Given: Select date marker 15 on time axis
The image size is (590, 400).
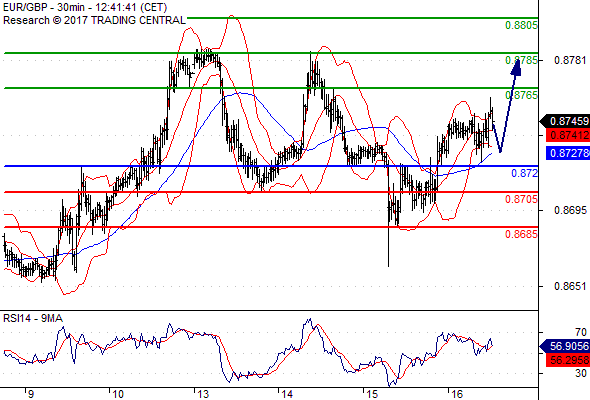Looking at the screenshot, I should (372, 394).
